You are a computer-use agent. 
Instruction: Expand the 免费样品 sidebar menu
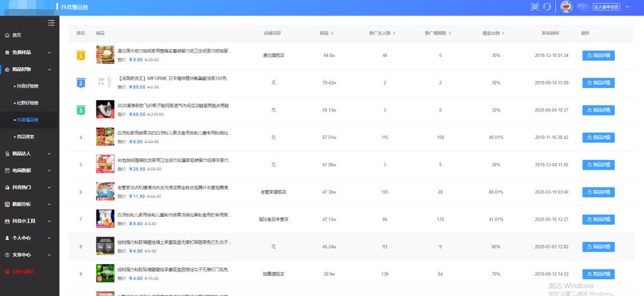[29, 53]
